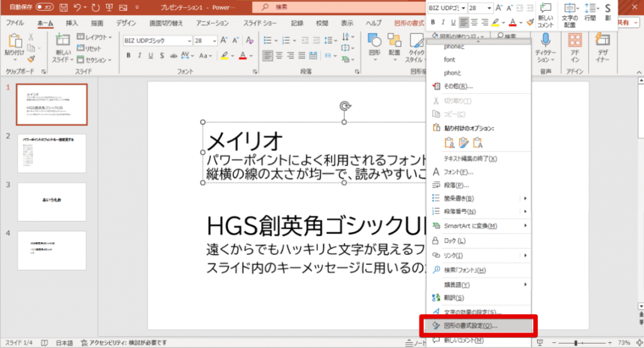The image size is (644, 348).
Task: Click the ribbon text highlight color swatch
Action: (225, 55)
